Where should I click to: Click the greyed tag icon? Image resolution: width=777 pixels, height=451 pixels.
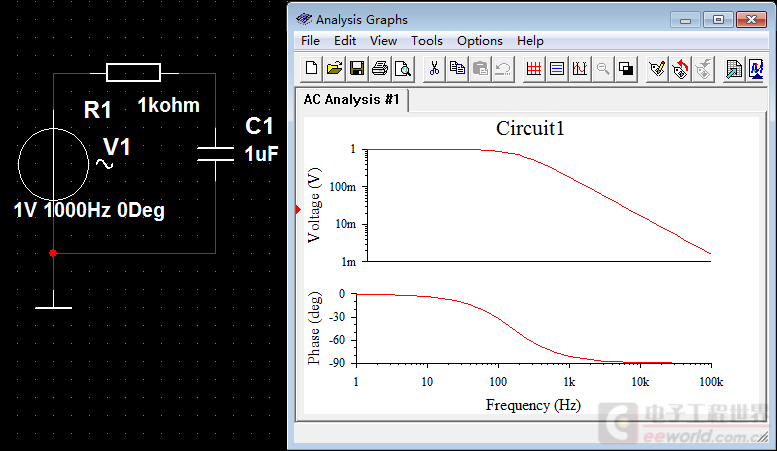point(703,68)
